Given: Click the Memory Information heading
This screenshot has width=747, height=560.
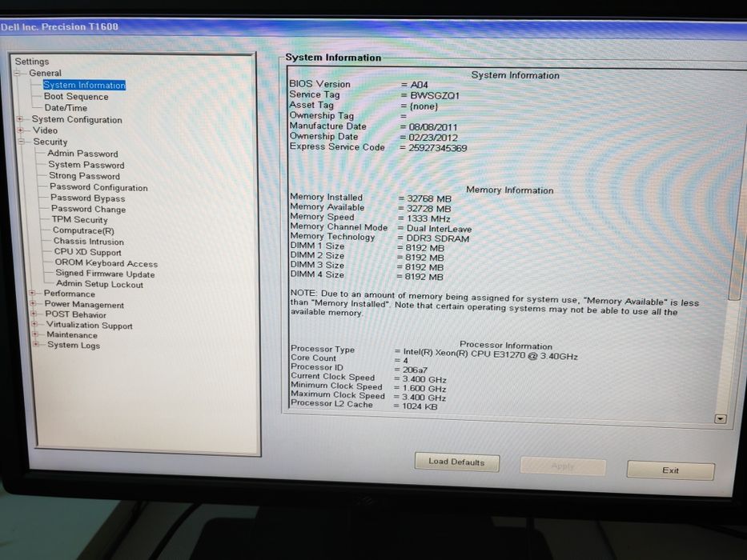Looking at the screenshot, I should pos(510,190).
